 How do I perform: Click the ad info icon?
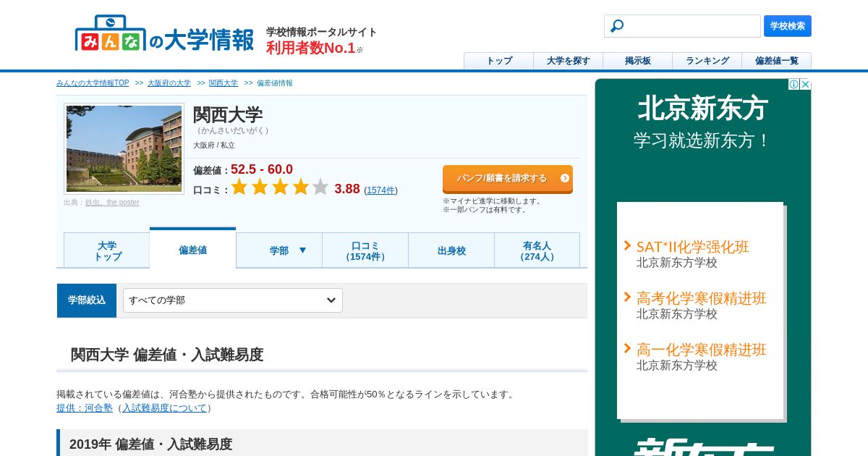793,85
